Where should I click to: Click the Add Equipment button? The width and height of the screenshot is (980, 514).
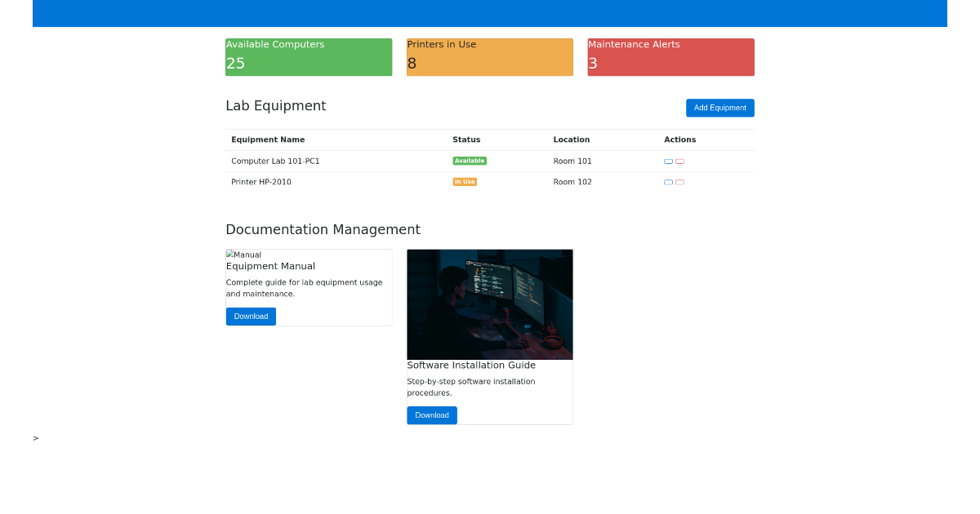[x=719, y=108]
